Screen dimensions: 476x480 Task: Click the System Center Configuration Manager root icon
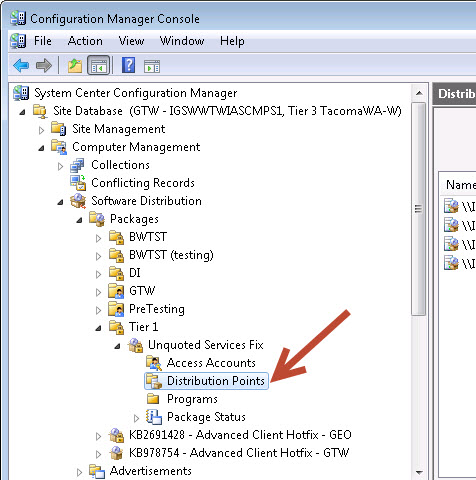[21, 93]
